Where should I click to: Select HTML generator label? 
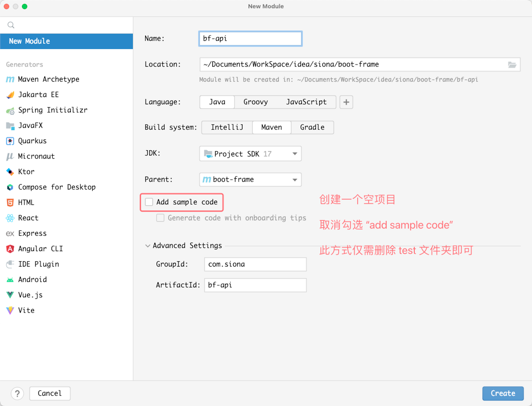click(26, 203)
